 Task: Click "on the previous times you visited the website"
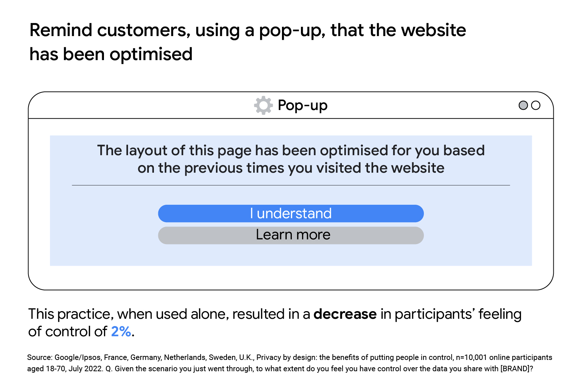pyautogui.click(x=291, y=168)
